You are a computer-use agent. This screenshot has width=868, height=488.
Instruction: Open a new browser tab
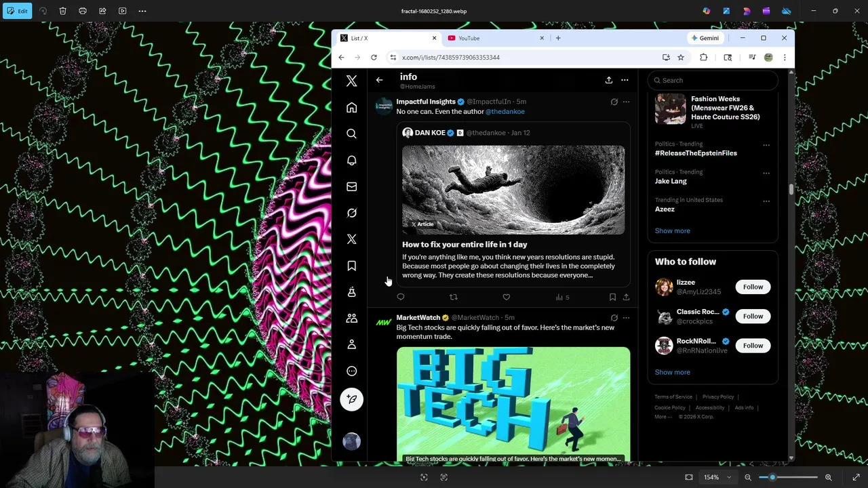click(558, 38)
